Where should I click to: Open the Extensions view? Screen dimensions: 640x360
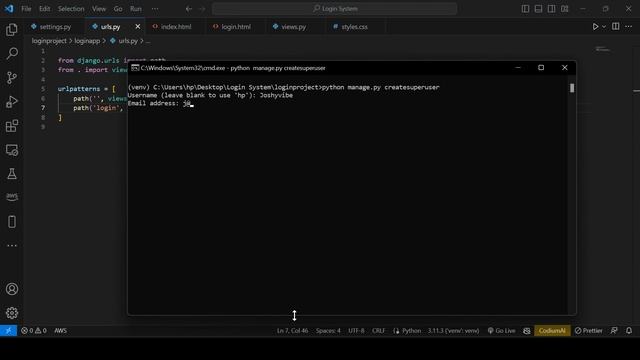(12, 126)
